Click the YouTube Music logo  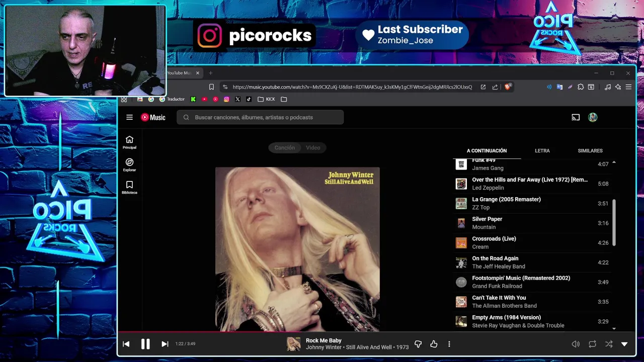(x=153, y=117)
